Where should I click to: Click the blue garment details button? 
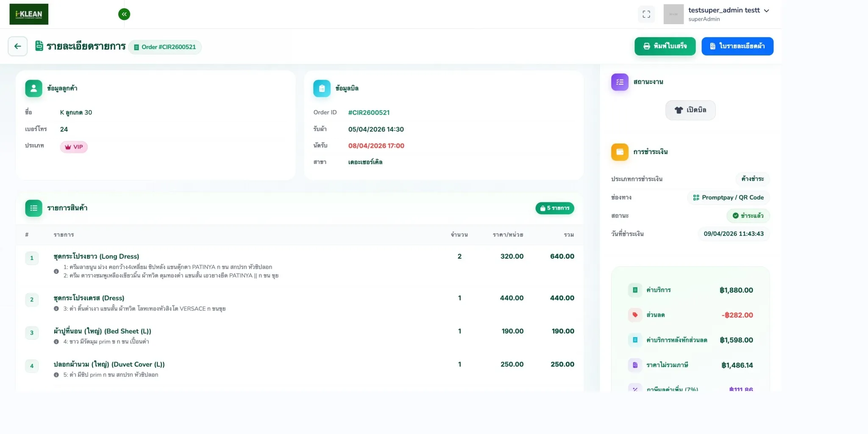737,46
